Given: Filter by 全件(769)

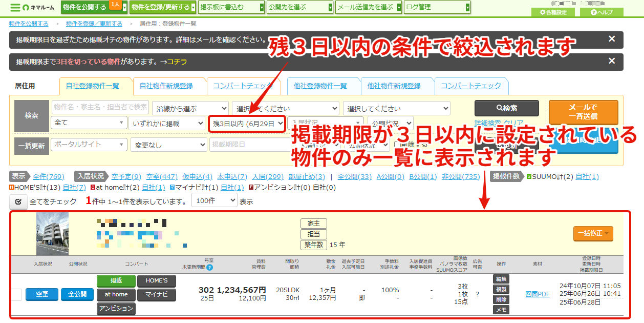Looking at the screenshot, I should (49, 177).
